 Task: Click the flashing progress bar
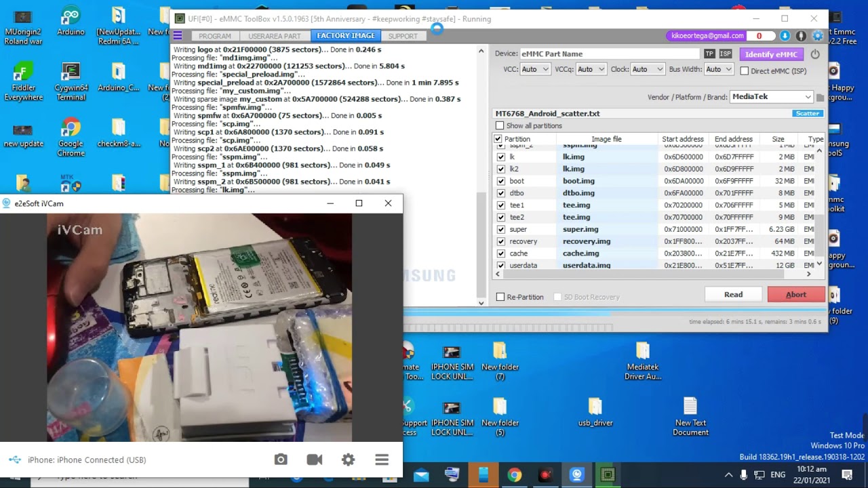614,312
